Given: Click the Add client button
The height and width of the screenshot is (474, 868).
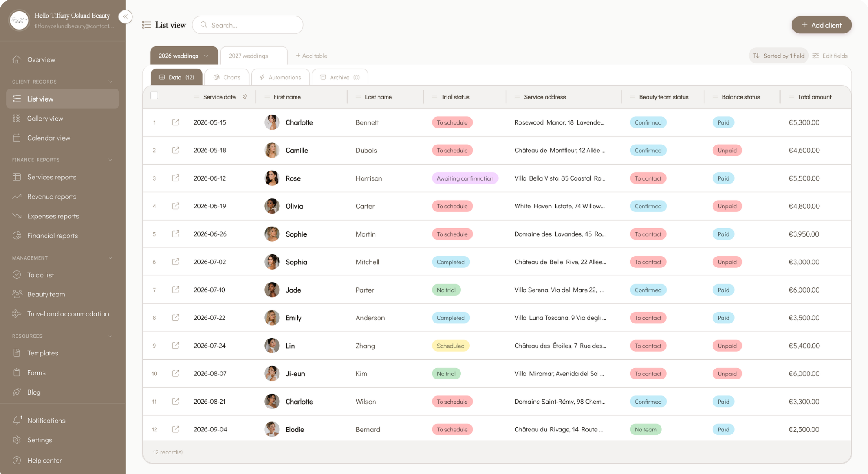Looking at the screenshot, I should pos(821,25).
